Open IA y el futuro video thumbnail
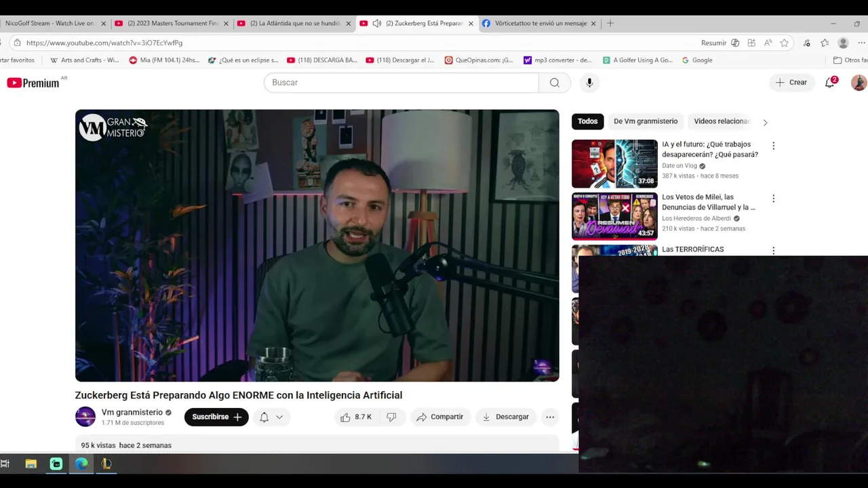The height and width of the screenshot is (488, 868). point(614,164)
